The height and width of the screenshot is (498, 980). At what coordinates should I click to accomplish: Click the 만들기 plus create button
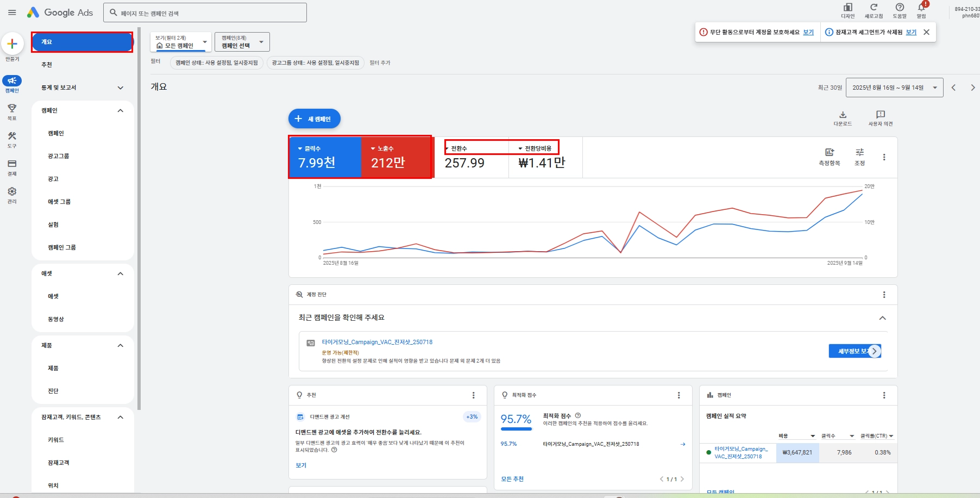pyautogui.click(x=12, y=44)
